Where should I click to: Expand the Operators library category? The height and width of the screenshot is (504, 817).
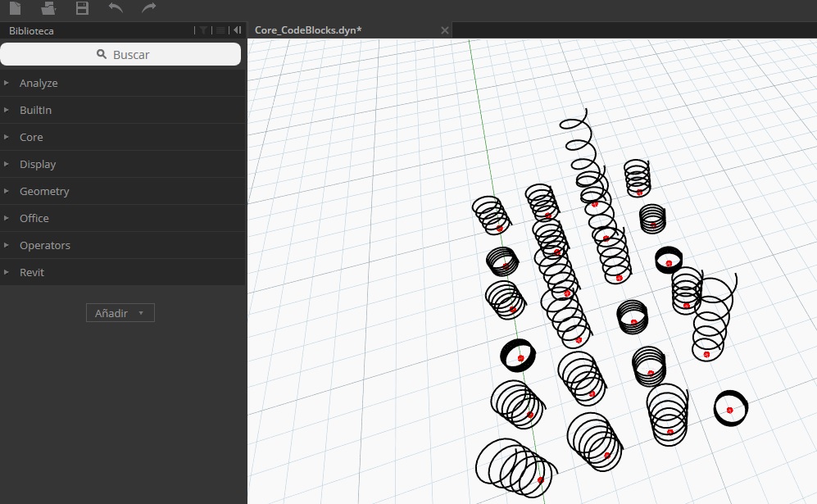[45, 245]
